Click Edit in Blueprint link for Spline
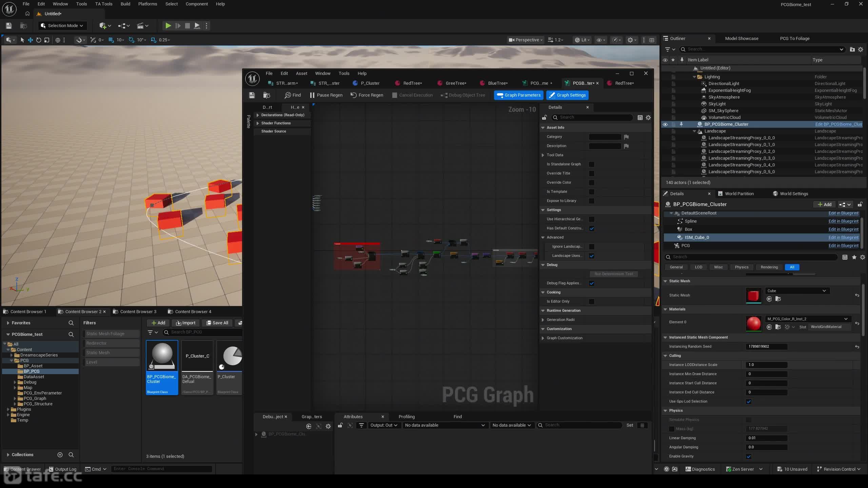 (843, 221)
